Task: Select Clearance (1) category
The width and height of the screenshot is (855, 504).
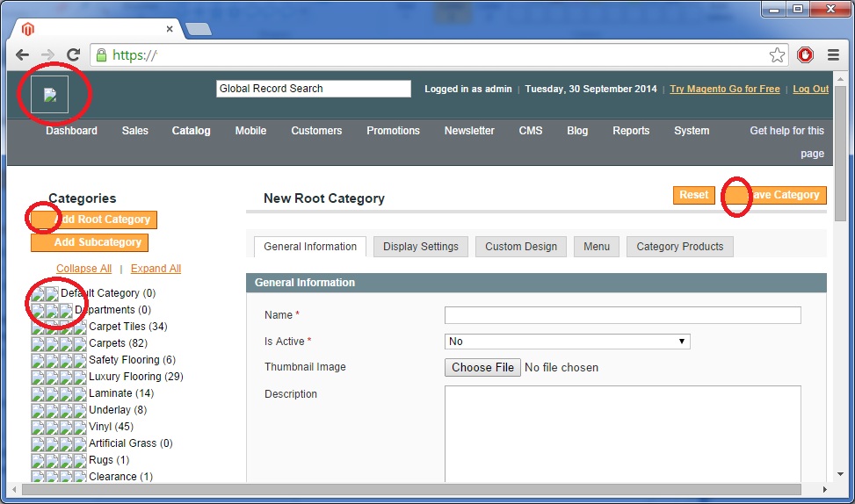Action: tap(120, 477)
